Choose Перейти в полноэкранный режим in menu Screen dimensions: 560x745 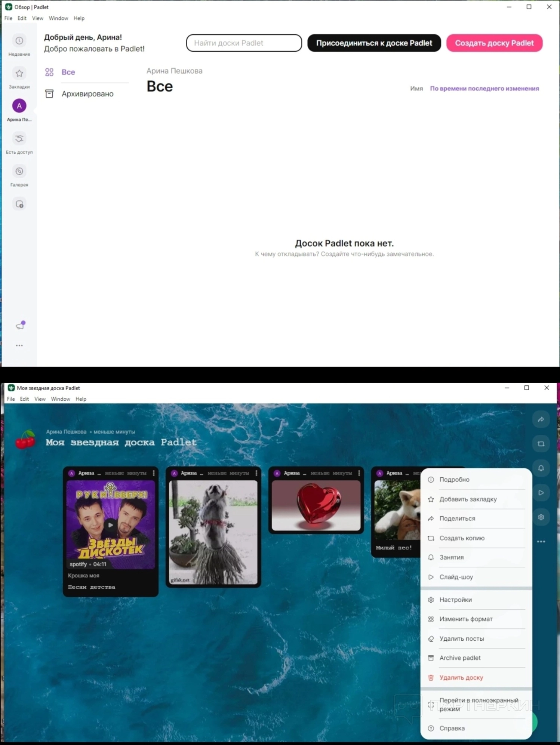[476, 705]
